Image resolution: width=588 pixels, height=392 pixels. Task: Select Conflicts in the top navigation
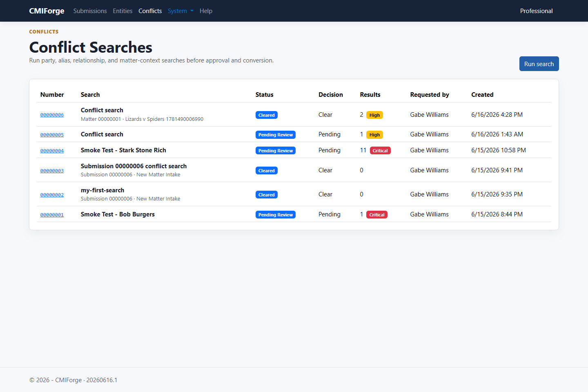pyautogui.click(x=150, y=11)
